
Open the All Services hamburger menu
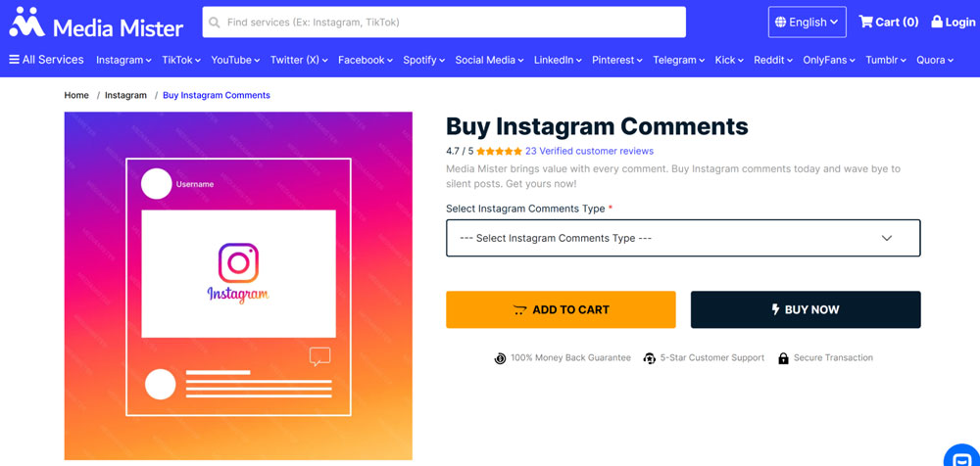[15, 60]
